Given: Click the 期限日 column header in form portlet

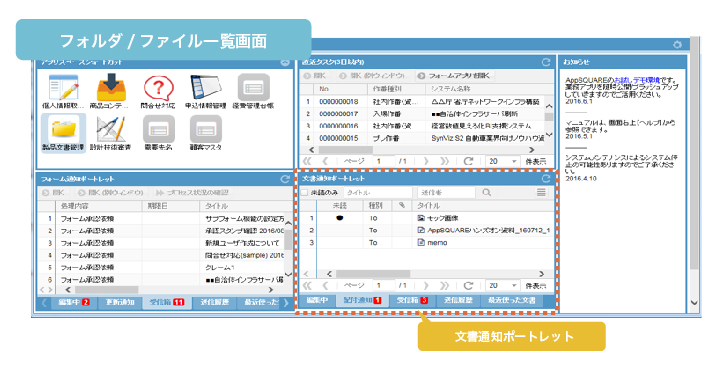Looking at the screenshot, I should tap(170, 206).
